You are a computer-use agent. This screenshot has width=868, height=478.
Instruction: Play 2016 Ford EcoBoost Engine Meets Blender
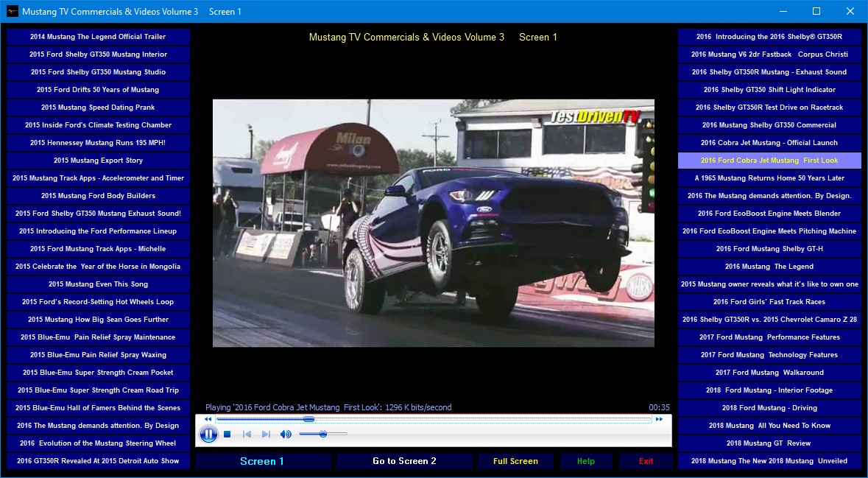[x=769, y=214]
